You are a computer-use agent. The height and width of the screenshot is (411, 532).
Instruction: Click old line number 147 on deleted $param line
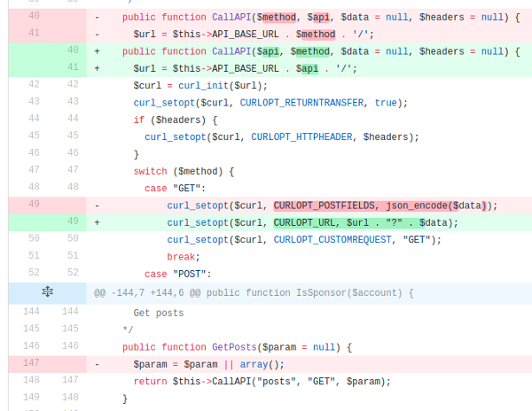(x=33, y=364)
